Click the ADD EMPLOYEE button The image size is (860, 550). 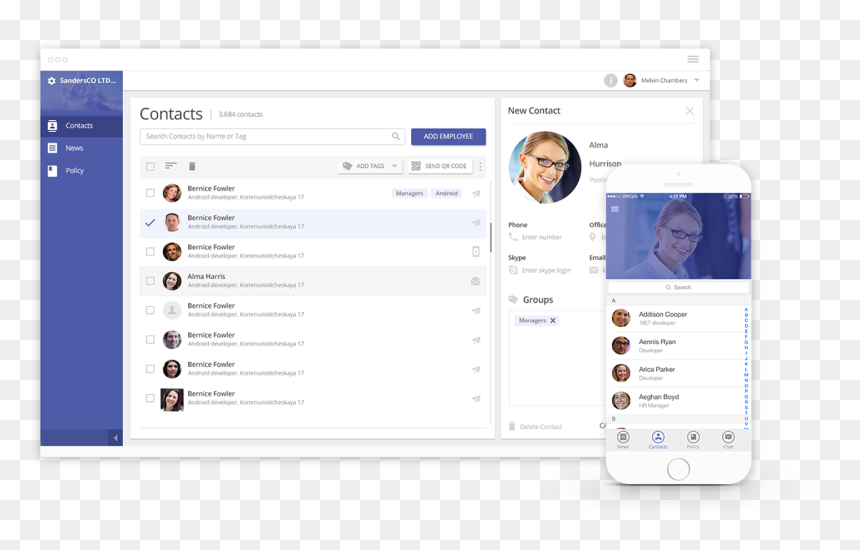point(448,137)
